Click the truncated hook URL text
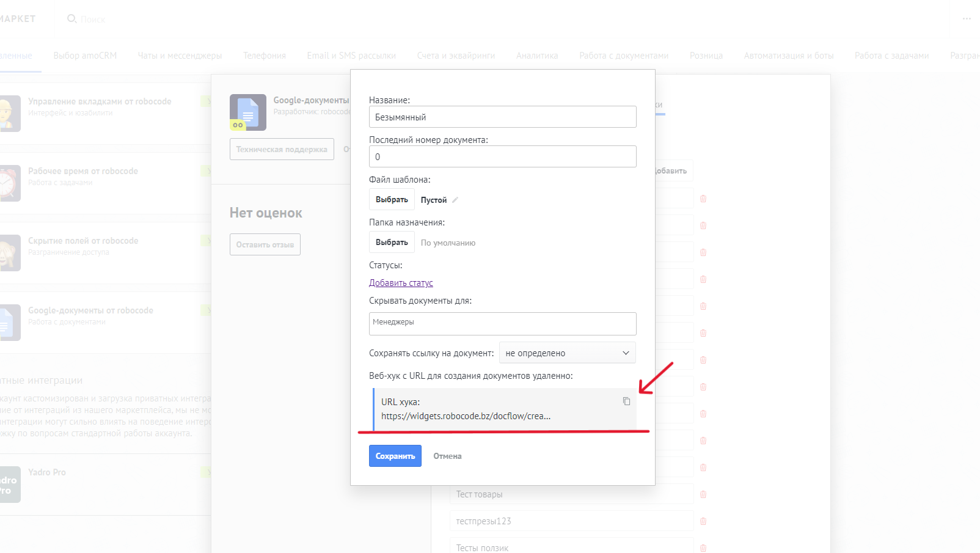The width and height of the screenshot is (980, 553). pos(466,416)
